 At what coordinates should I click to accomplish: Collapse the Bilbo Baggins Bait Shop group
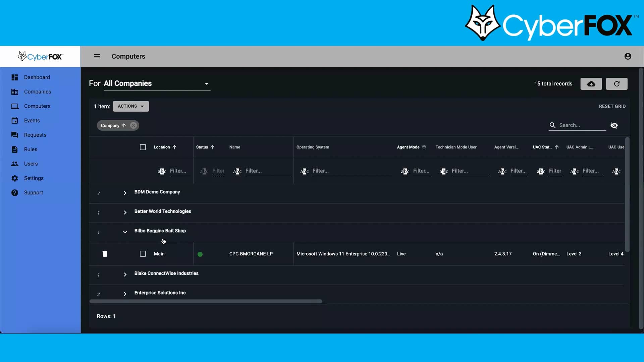125,232
